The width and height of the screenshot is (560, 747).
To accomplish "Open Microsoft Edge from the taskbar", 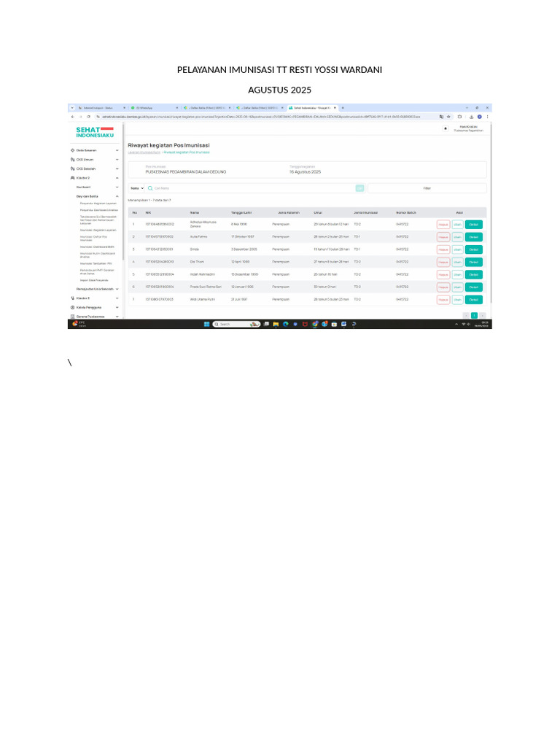I will tap(286, 324).
